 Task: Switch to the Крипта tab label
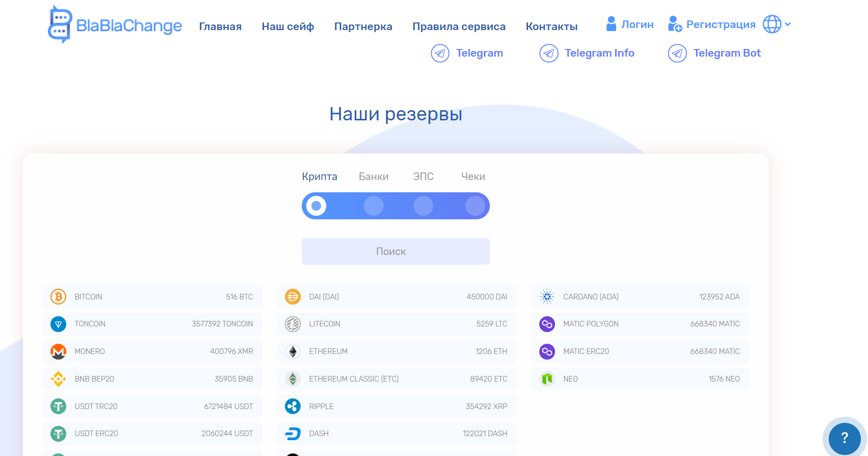(x=320, y=176)
